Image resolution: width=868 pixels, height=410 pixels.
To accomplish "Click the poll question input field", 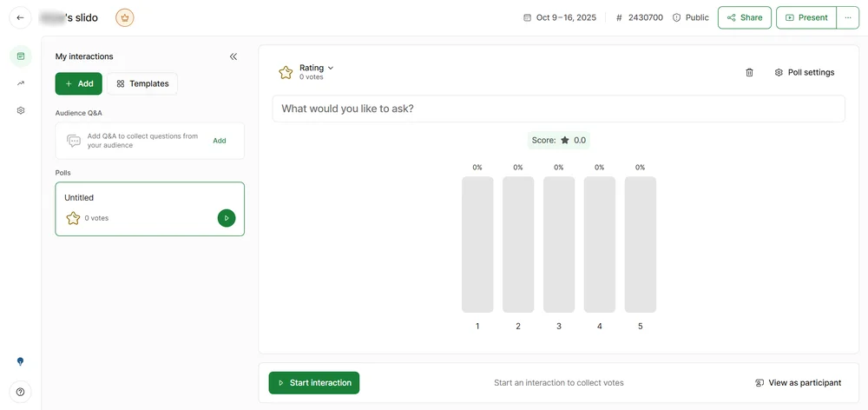I will pyautogui.click(x=558, y=109).
